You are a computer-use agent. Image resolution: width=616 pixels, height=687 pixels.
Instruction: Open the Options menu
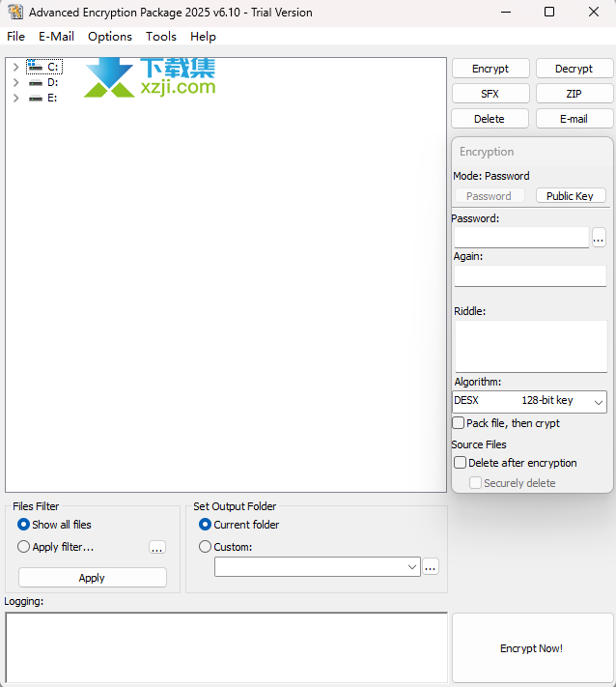110,37
